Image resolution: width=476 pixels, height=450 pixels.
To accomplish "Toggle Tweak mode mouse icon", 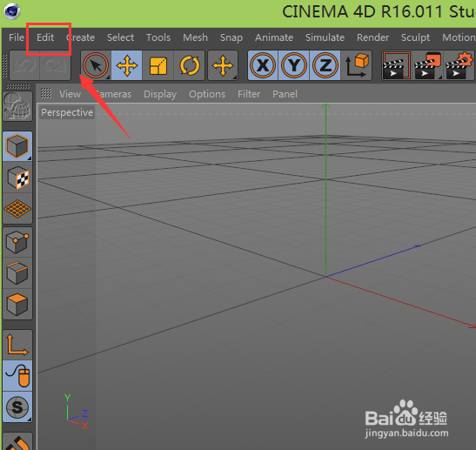I will click(17, 376).
